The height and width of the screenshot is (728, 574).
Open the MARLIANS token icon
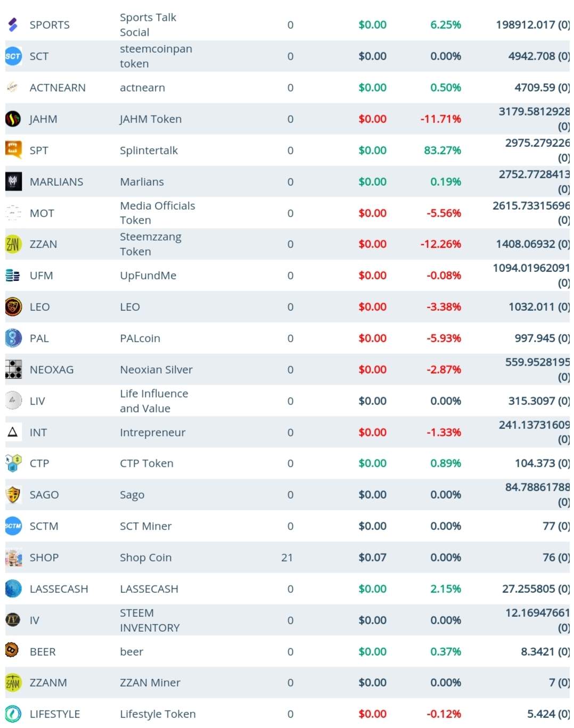coord(13,181)
